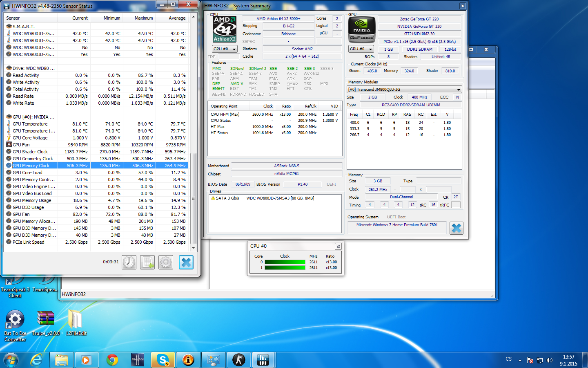The width and height of the screenshot is (588, 368).
Task: Select the Write Rate sensor row
Action: tap(96, 103)
